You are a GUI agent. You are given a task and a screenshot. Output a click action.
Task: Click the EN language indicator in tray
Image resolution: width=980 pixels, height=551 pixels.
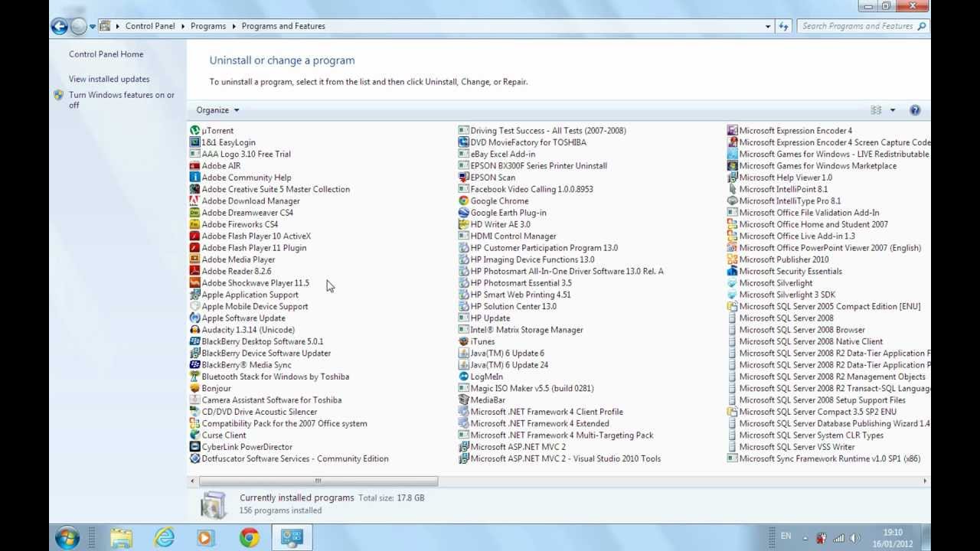pos(786,536)
